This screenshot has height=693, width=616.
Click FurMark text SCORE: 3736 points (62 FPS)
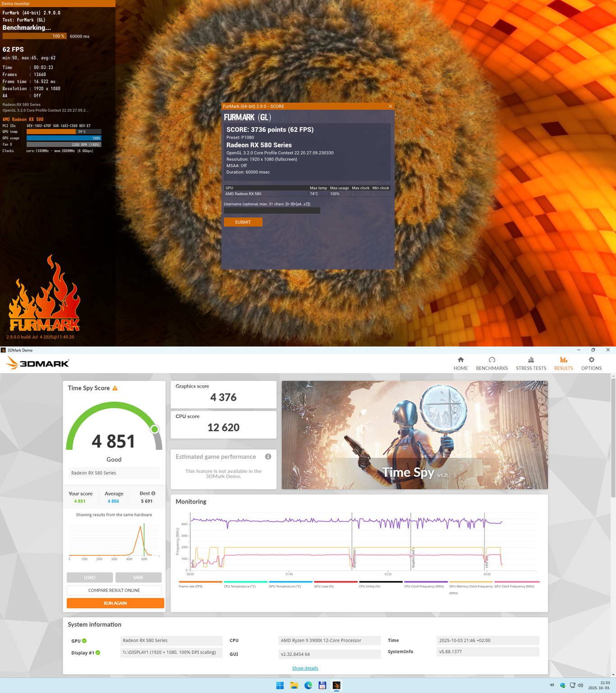270,129
